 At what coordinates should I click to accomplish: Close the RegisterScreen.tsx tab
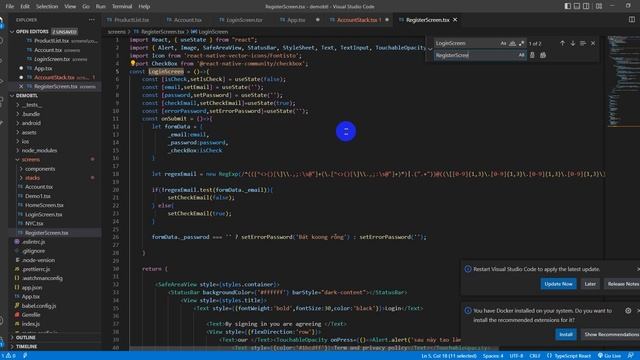pyautogui.click(x=455, y=20)
